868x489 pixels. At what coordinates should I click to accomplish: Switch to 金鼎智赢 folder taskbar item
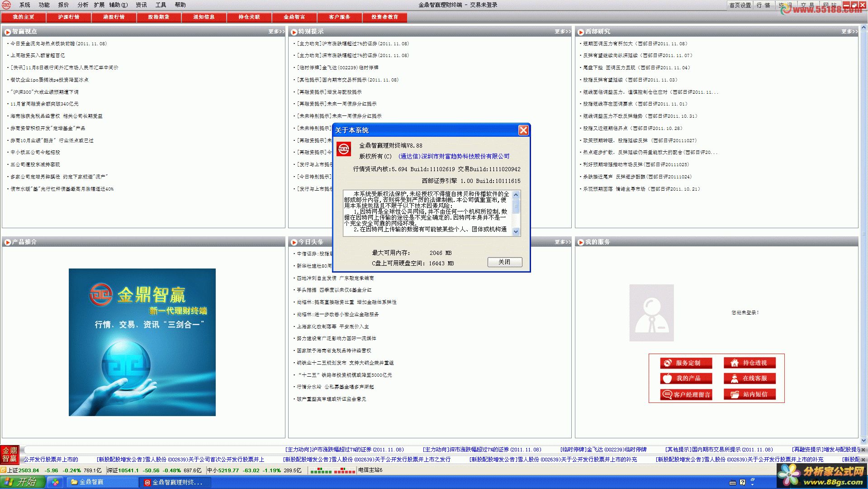tap(103, 482)
